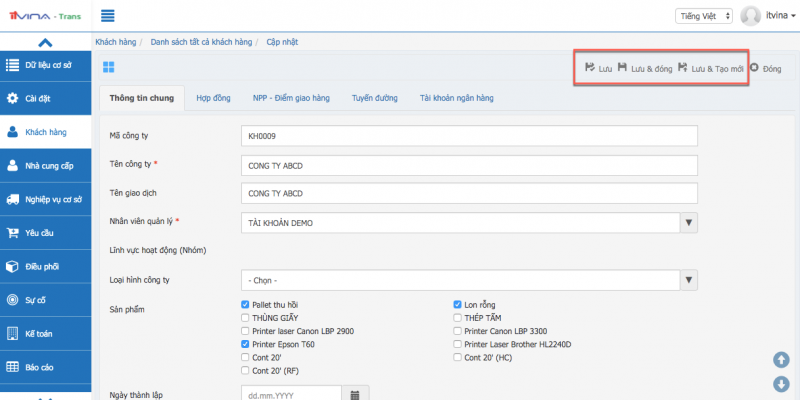Click the user avatar icon
The width and height of the screenshot is (800, 400).
pyautogui.click(x=751, y=16)
